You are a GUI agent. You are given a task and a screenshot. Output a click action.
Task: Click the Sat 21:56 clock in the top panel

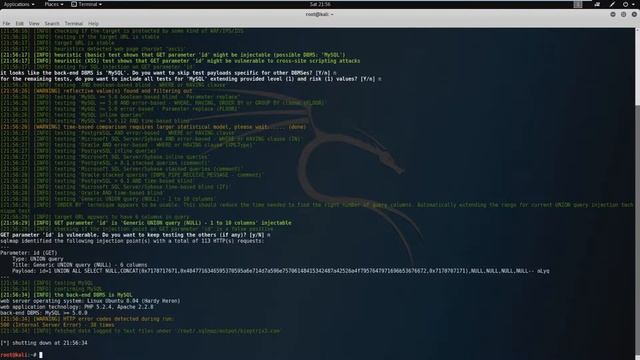click(x=320, y=4)
